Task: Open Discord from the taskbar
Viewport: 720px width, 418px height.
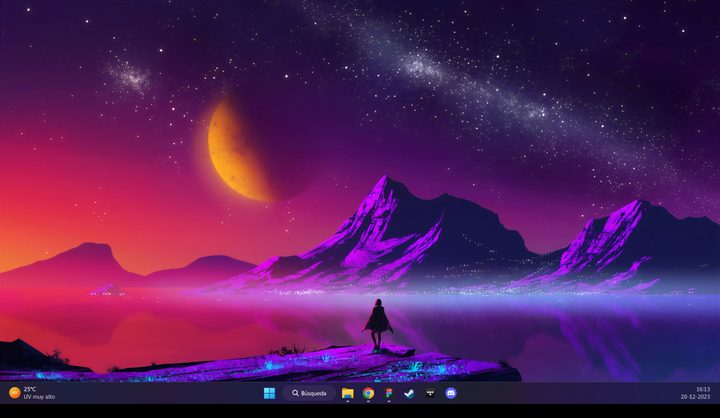Action: coord(451,393)
